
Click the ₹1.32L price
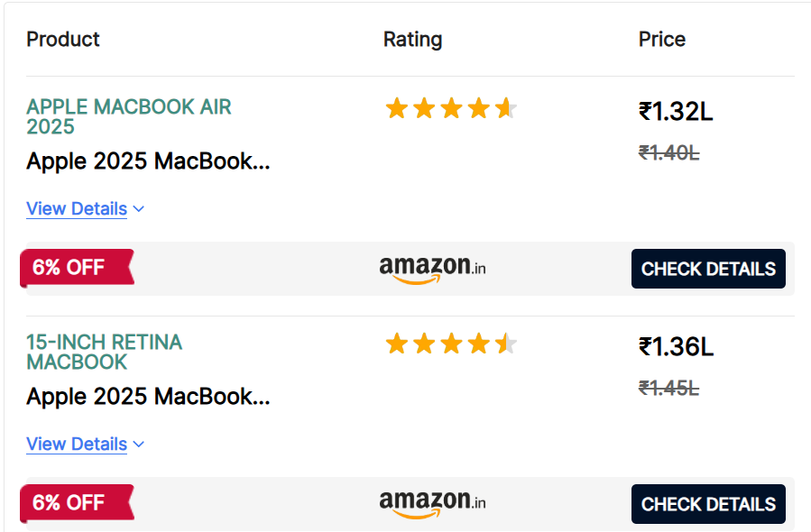[676, 112]
